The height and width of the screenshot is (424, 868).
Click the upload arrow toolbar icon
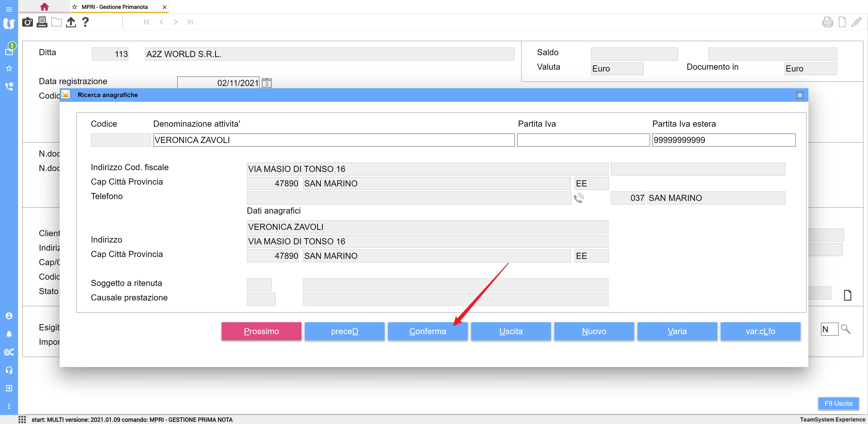click(x=71, y=22)
